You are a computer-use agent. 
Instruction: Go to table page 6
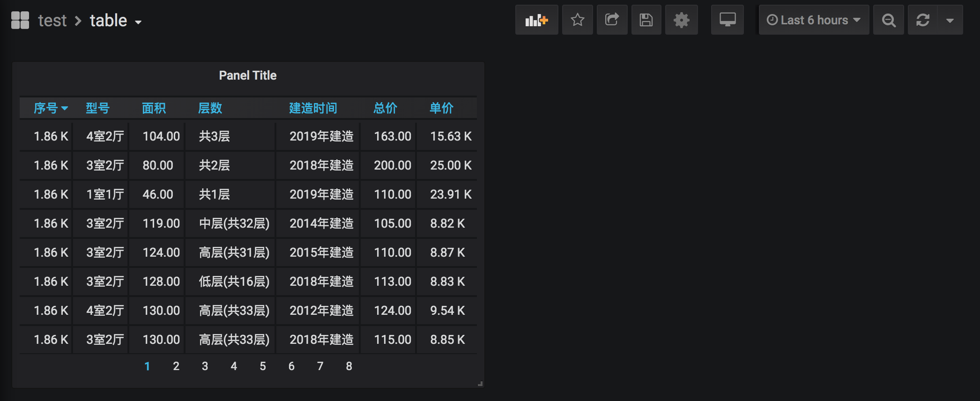pos(291,366)
